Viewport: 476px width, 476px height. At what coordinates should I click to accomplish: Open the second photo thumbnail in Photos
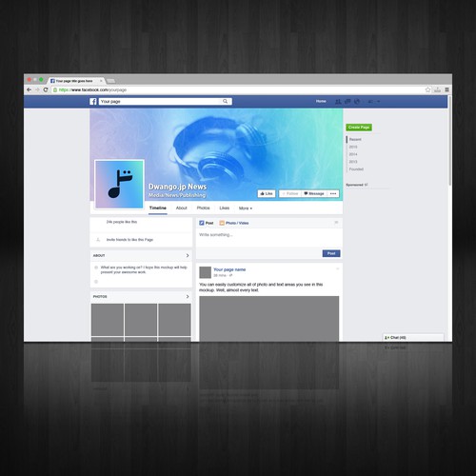(141, 319)
